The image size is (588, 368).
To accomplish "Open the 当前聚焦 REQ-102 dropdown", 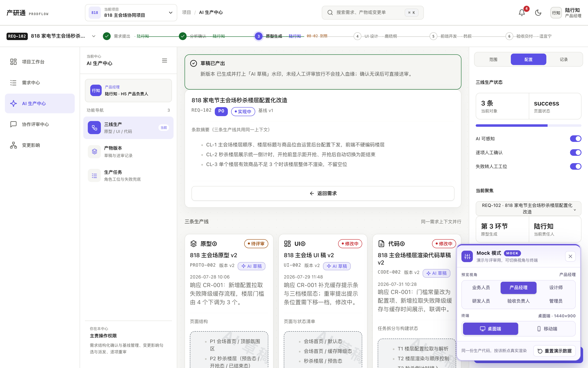I will (x=528, y=208).
